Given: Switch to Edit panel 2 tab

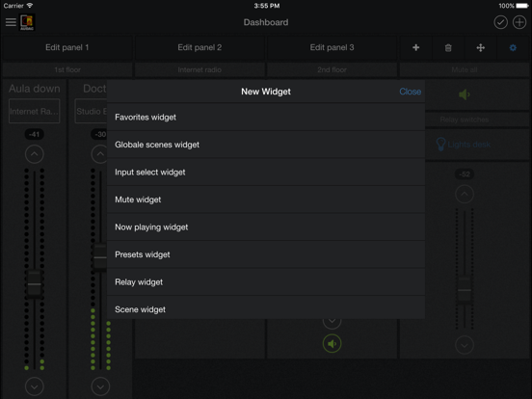Looking at the screenshot, I should 199,48.
